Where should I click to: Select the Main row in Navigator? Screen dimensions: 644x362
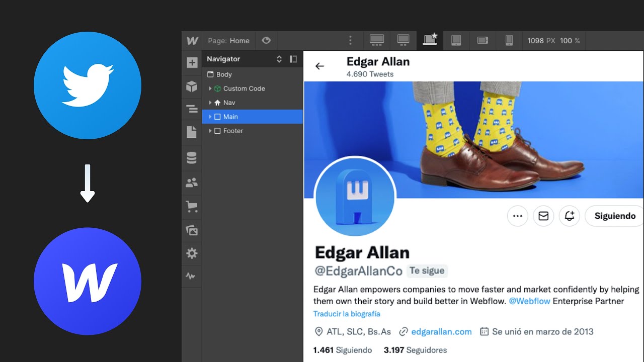tap(253, 117)
